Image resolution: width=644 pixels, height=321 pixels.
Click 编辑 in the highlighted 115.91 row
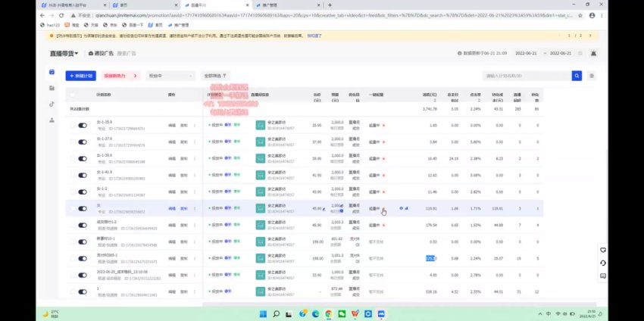coord(172,208)
